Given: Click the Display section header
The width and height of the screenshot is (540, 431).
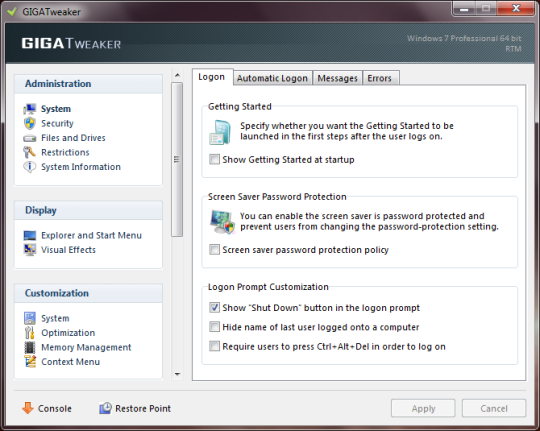Looking at the screenshot, I should coord(88,211).
